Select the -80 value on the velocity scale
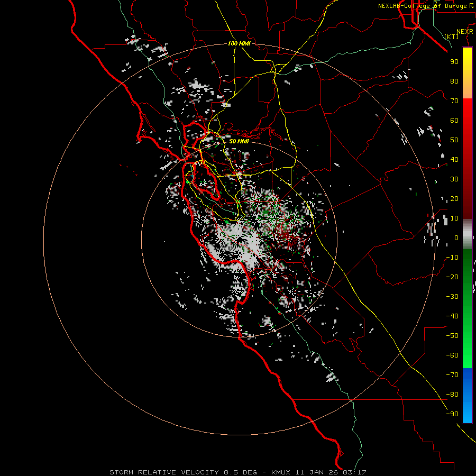This screenshot has width=476, height=476. [452, 395]
